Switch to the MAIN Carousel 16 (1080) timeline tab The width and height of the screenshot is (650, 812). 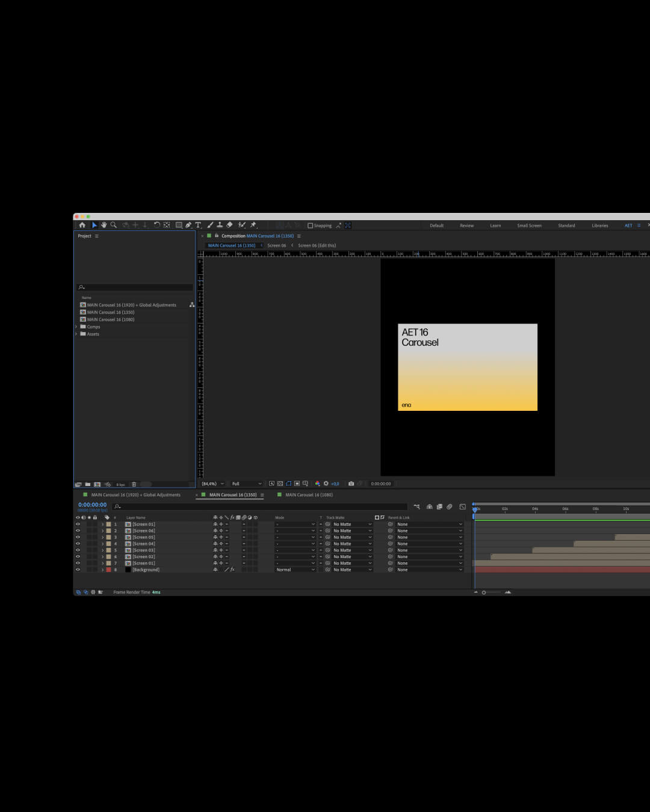(309, 495)
